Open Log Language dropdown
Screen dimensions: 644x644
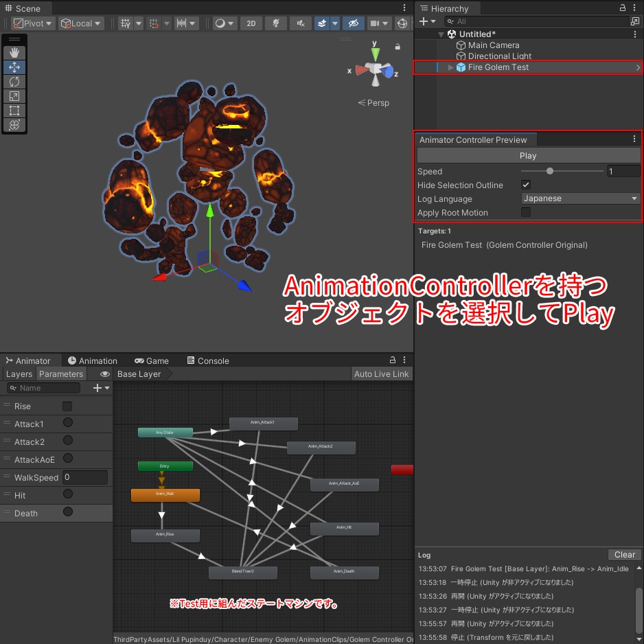pyautogui.click(x=580, y=198)
